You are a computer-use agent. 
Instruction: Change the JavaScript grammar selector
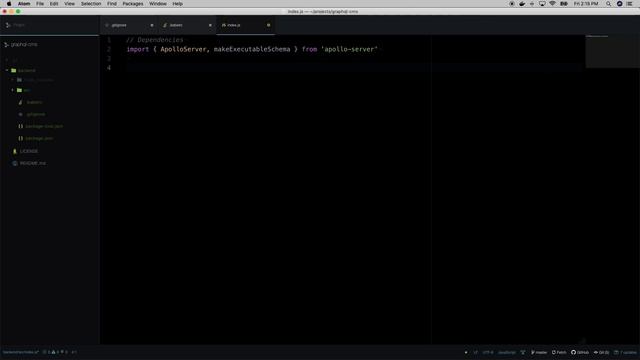[507, 352]
